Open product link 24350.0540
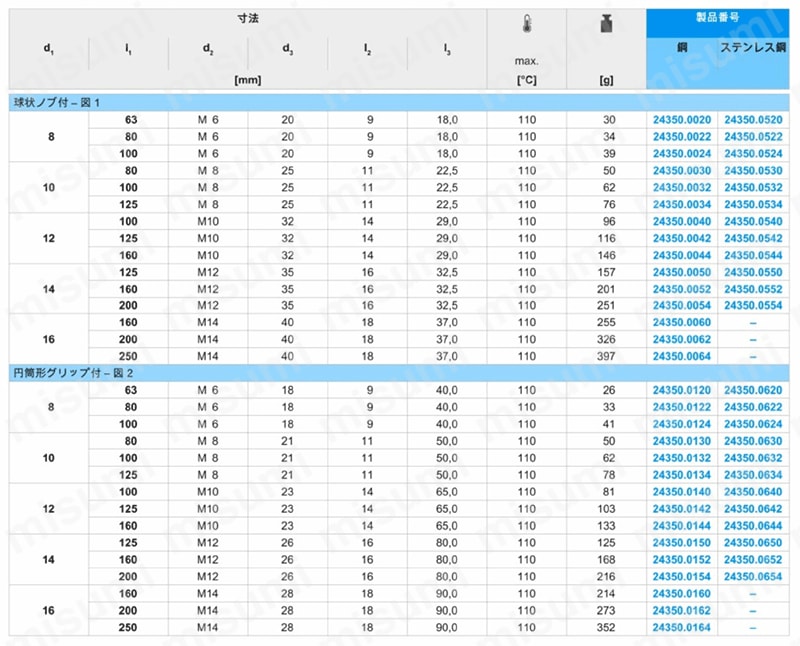This screenshot has height=646, width=800. tap(753, 221)
